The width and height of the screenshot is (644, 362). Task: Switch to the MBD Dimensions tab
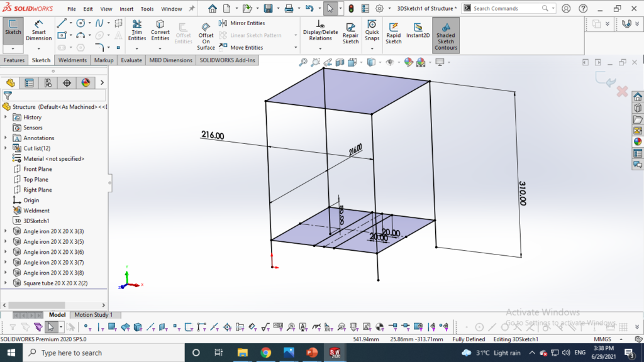(x=170, y=60)
